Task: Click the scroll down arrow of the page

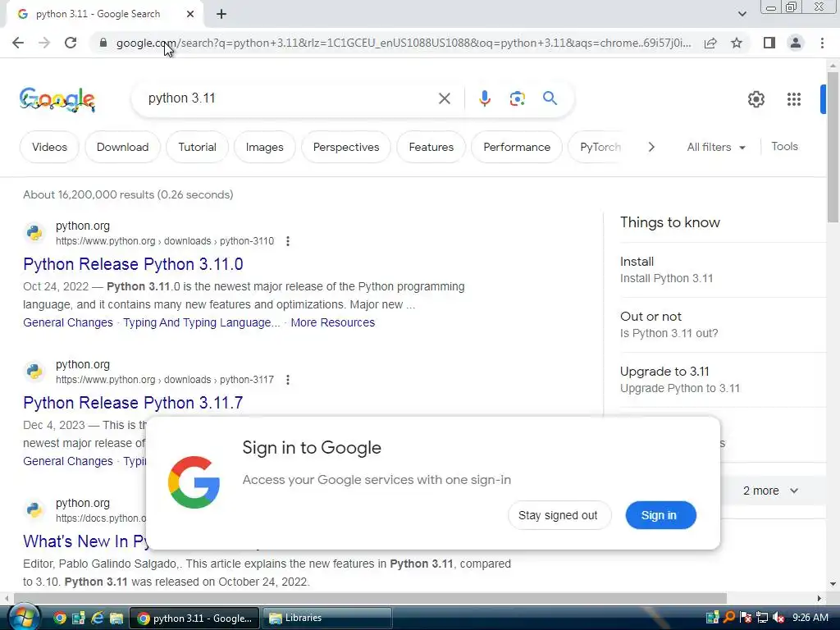Action: [x=833, y=584]
